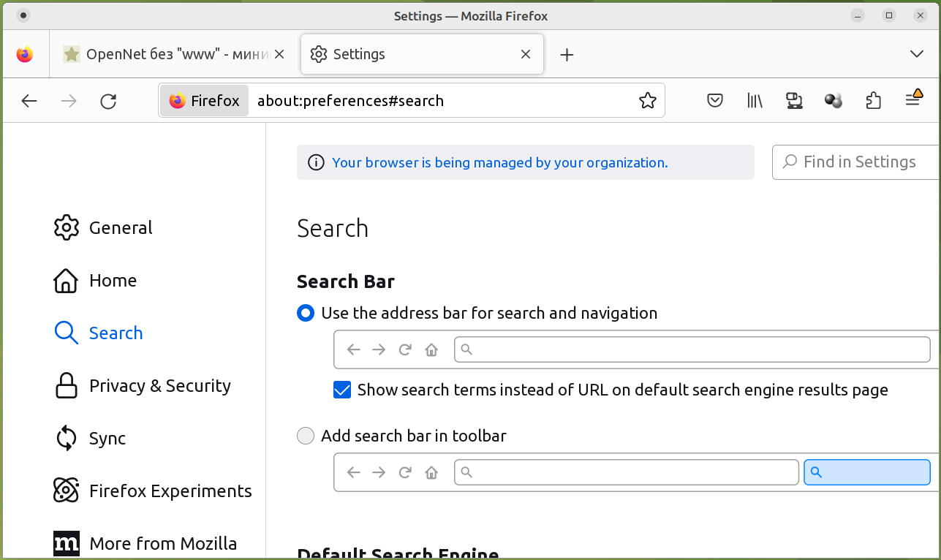Reload the current page

pos(108,101)
